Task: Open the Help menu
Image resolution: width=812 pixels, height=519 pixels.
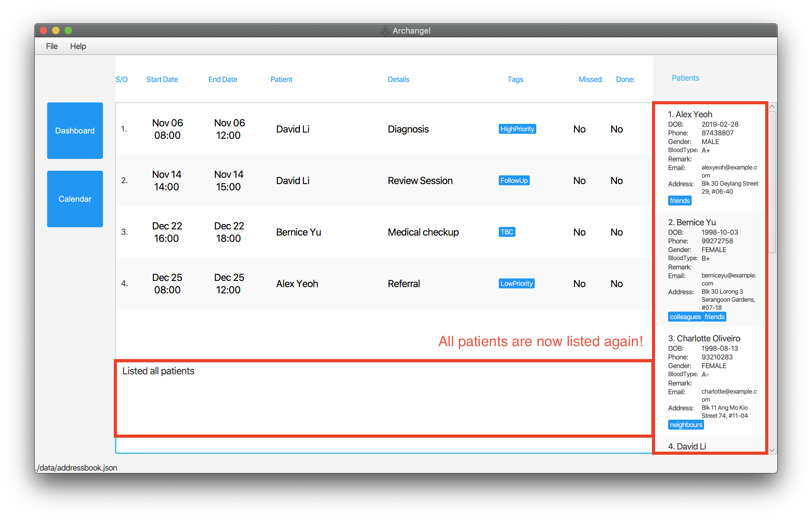Action: click(78, 46)
